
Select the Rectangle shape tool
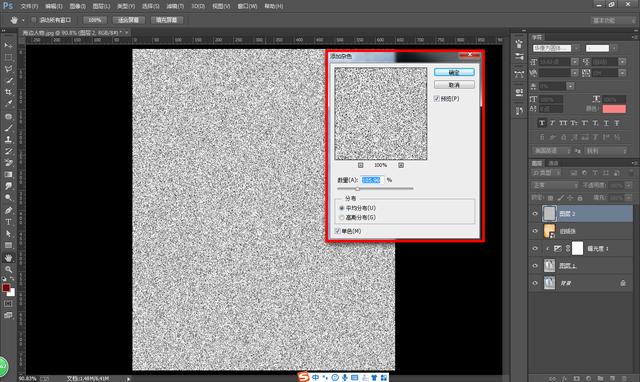[x=8, y=245]
